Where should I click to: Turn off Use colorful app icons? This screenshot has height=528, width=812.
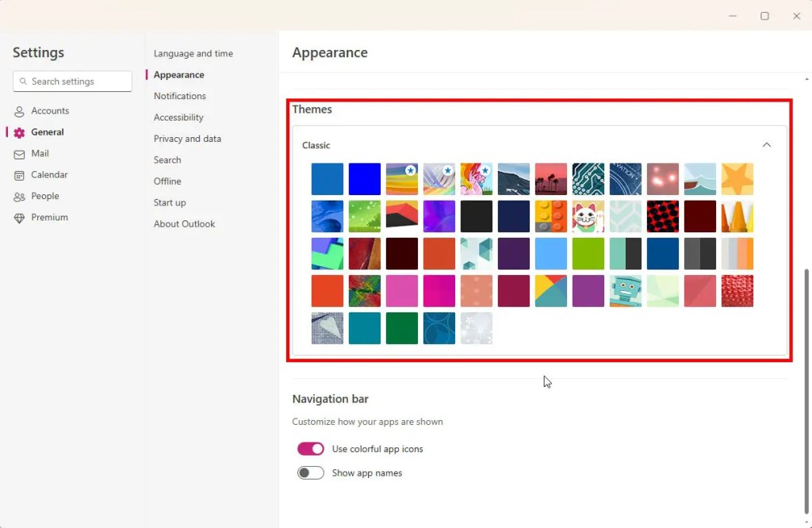tap(311, 449)
